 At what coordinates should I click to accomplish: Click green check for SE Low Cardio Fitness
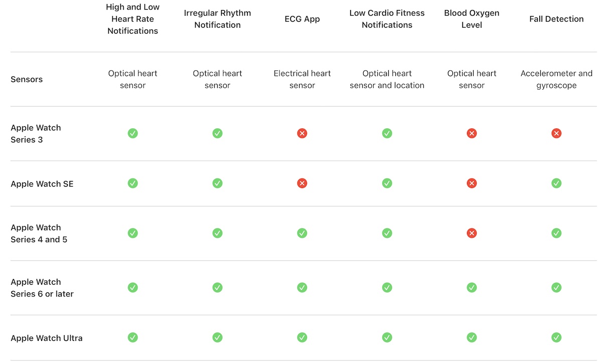click(x=387, y=184)
